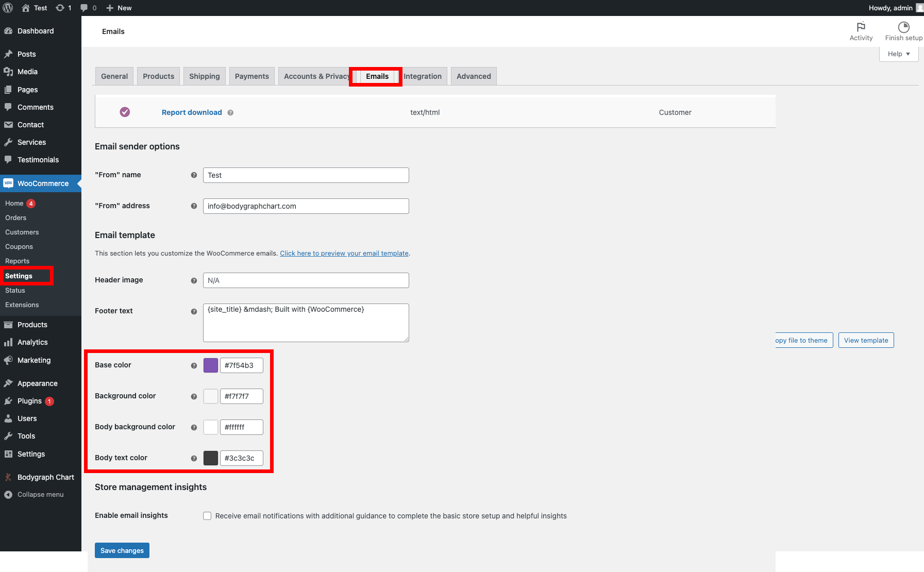Viewport: 924px width, 572px height.
Task: Switch to the General tab
Action: coord(114,76)
